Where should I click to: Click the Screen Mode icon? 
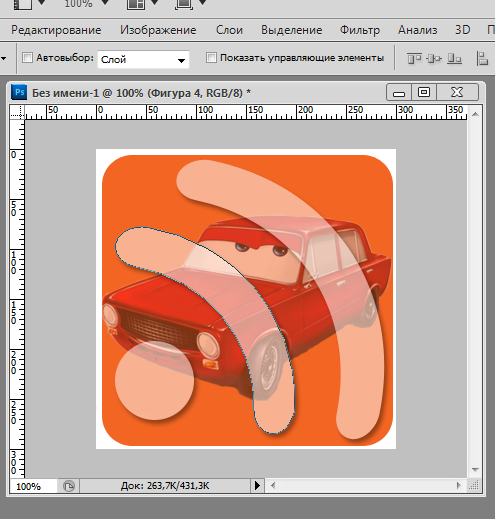click(x=184, y=4)
